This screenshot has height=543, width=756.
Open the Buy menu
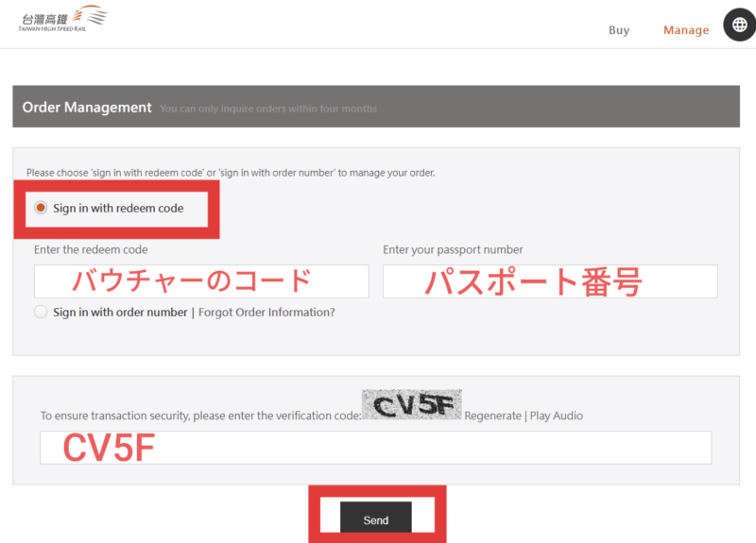click(x=619, y=30)
